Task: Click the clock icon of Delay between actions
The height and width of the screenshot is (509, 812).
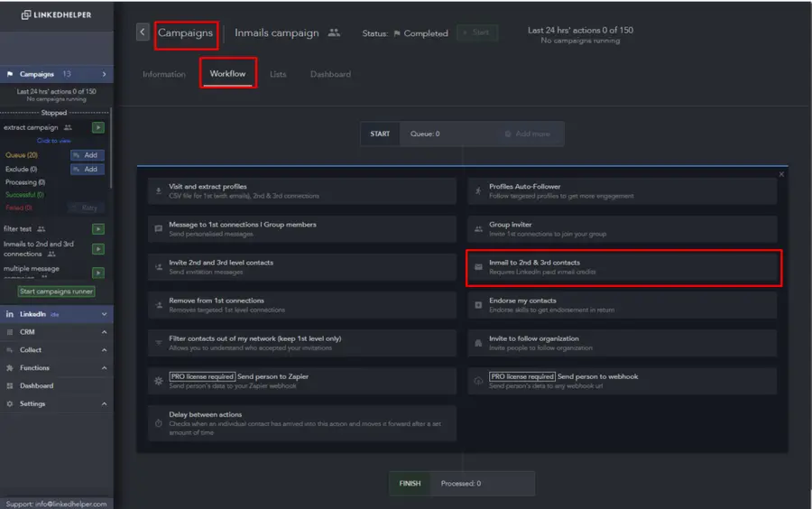Action: point(159,423)
